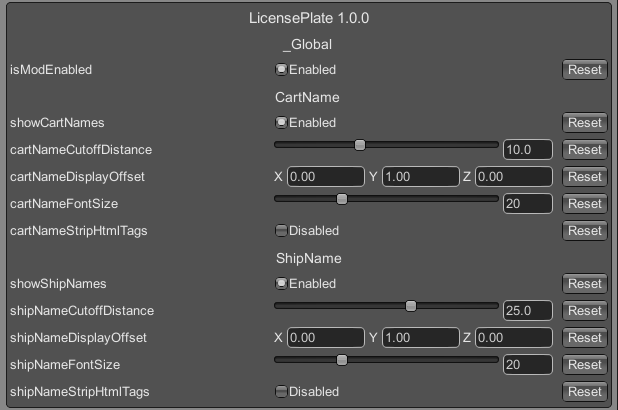618x410 pixels.
Task: Reset the isModEnabled setting
Action: pos(584,70)
